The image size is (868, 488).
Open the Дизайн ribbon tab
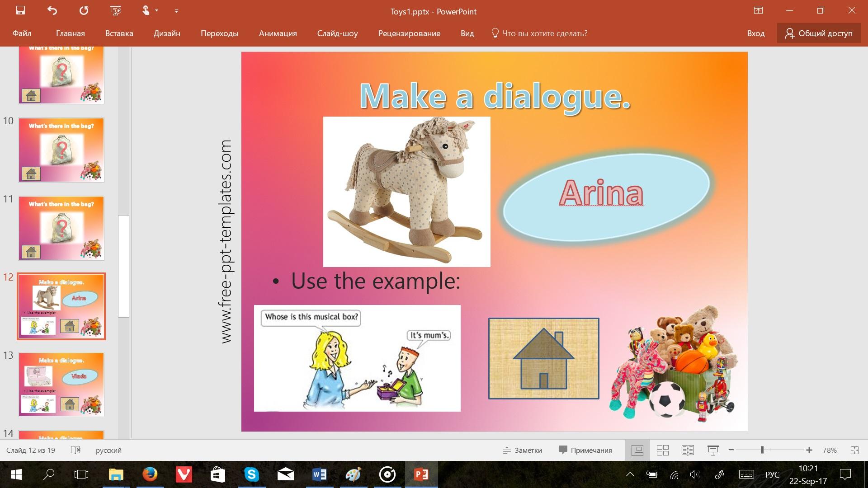click(167, 33)
